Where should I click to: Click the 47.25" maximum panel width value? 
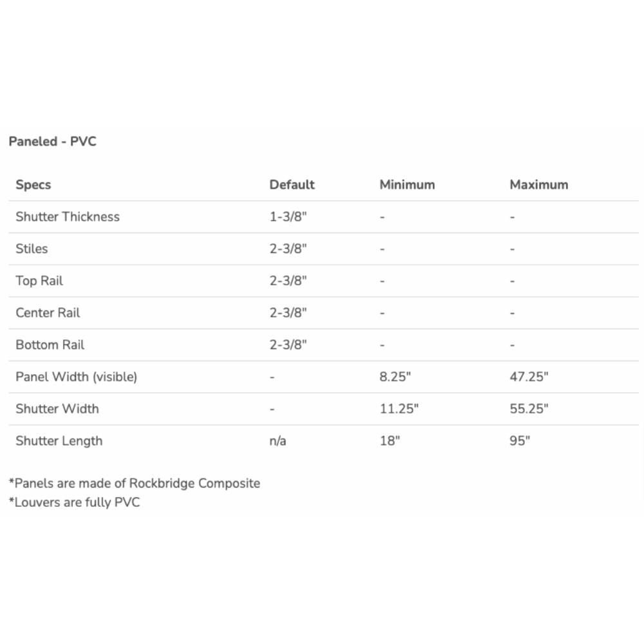[x=529, y=377]
